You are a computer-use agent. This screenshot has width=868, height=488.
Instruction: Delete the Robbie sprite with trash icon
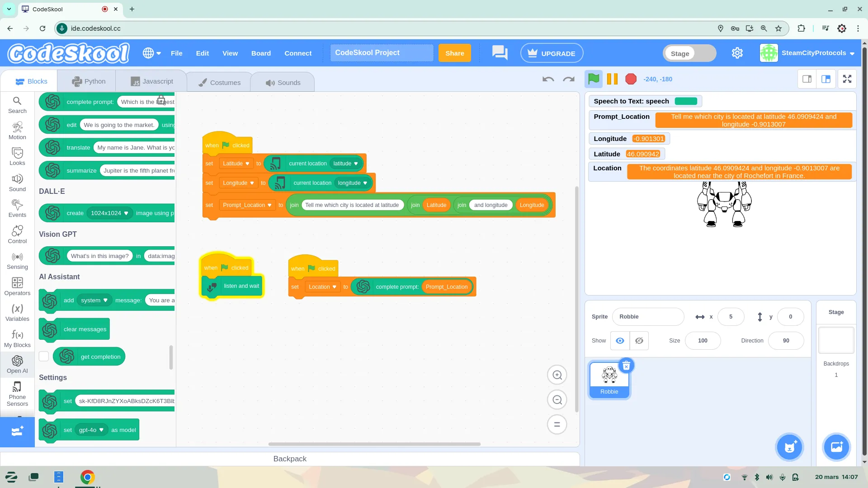[626, 366]
